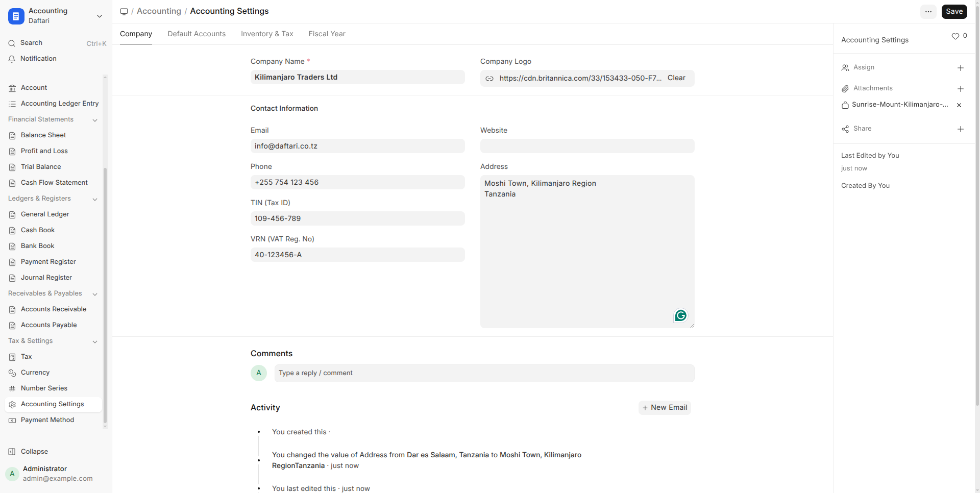980x493 pixels.
Task: Open the Profit and Loss report
Action: (53, 151)
